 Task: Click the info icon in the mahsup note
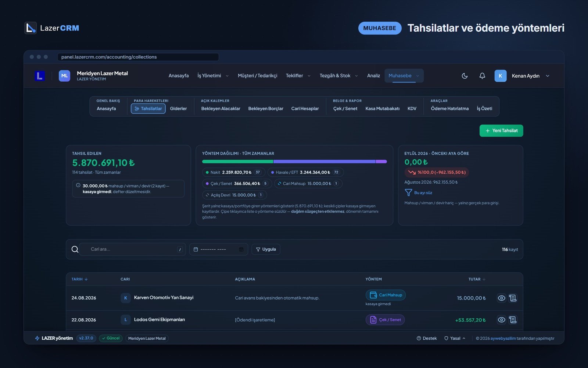tap(78, 185)
